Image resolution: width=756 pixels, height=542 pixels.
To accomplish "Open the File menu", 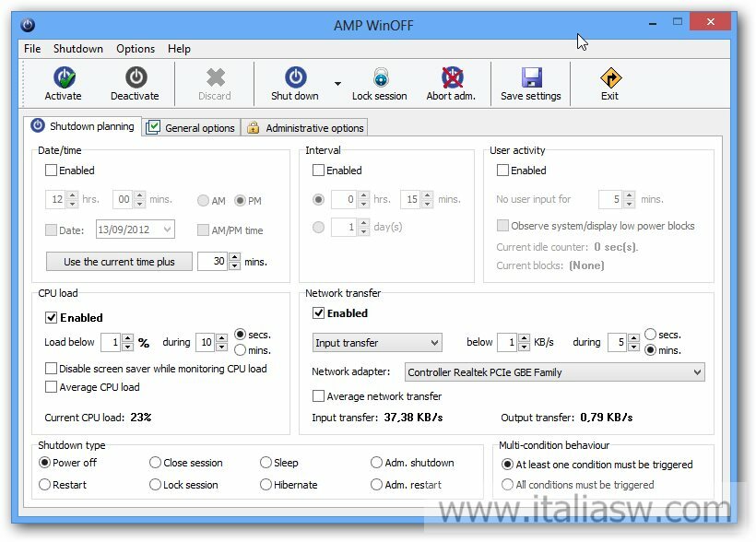I will coord(32,49).
